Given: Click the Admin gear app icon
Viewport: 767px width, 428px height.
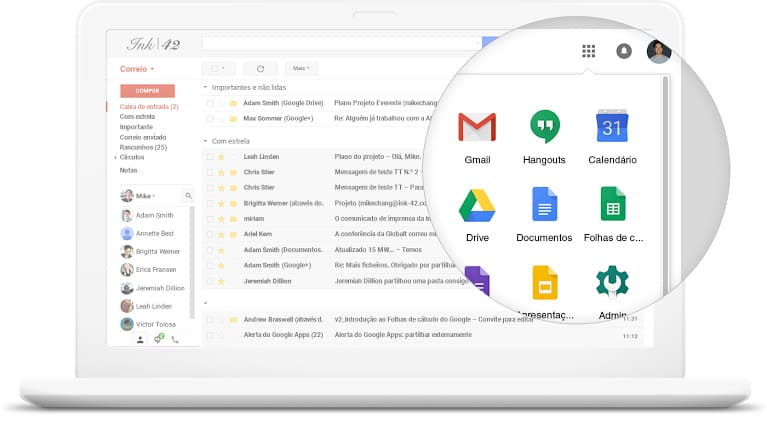Looking at the screenshot, I should 612,282.
